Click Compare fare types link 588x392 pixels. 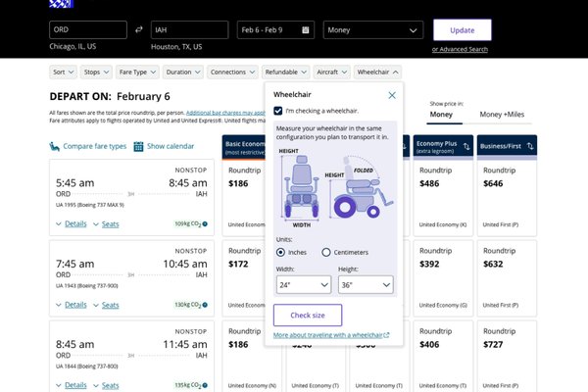coord(94,146)
